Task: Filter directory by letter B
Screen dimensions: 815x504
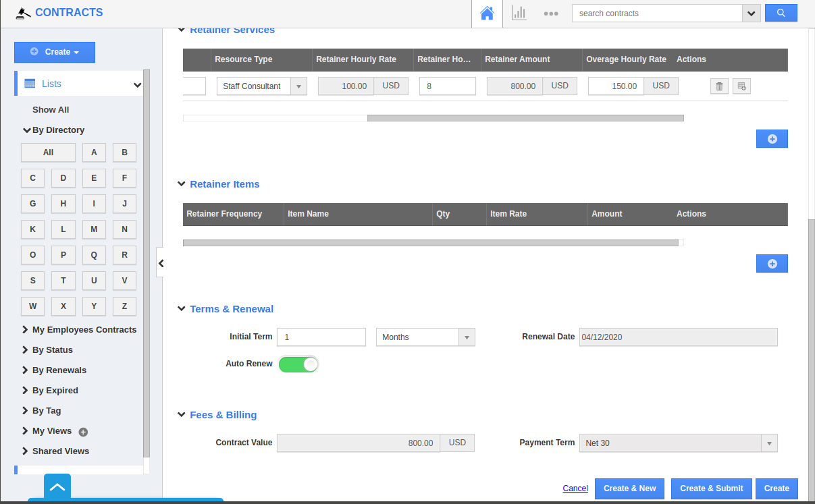Action: (x=124, y=152)
